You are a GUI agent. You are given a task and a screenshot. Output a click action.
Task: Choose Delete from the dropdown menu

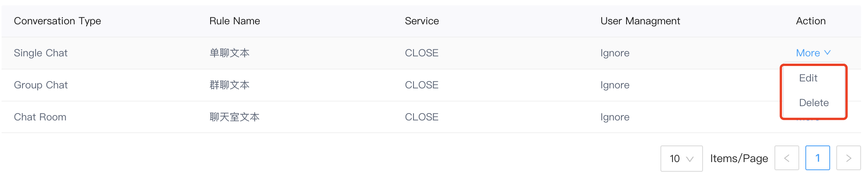[814, 103]
